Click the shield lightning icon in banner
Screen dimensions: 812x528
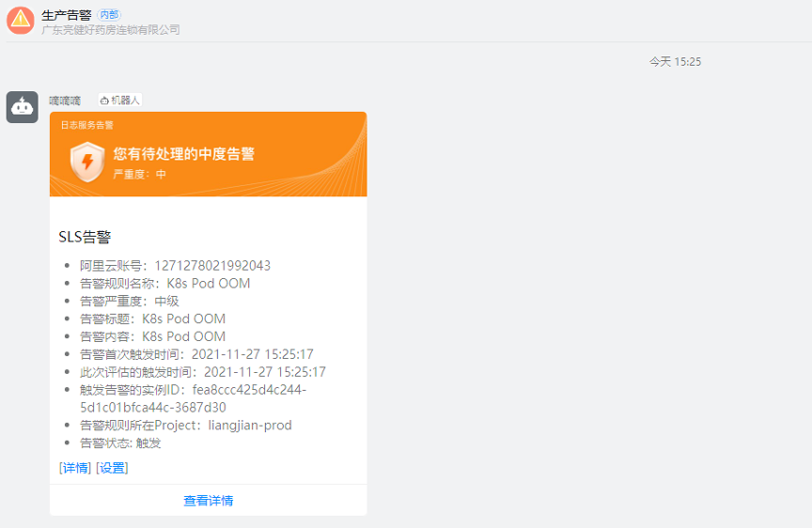pyautogui.click(x=87, y=162)
